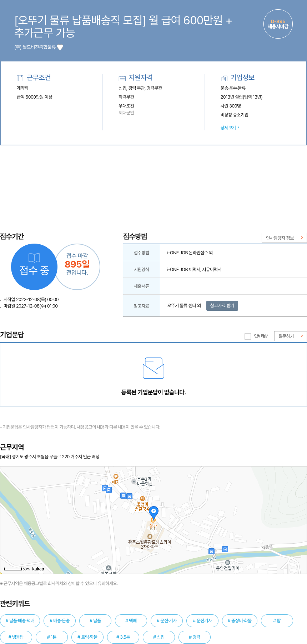This screenshot has height=644, width=307.
Task: Click text 운송·운수·물류
Action: coord(233,88)
